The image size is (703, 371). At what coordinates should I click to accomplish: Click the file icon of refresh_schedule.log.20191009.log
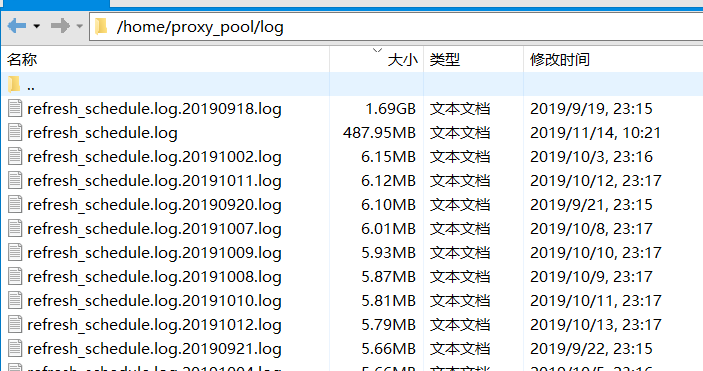click(x=15, y=253)
